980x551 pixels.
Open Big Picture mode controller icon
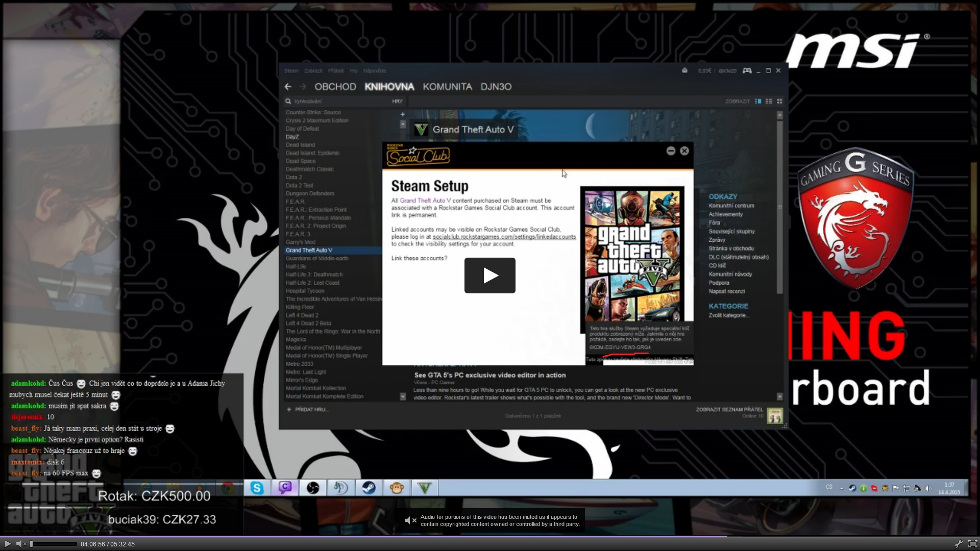tap(747, 71)
